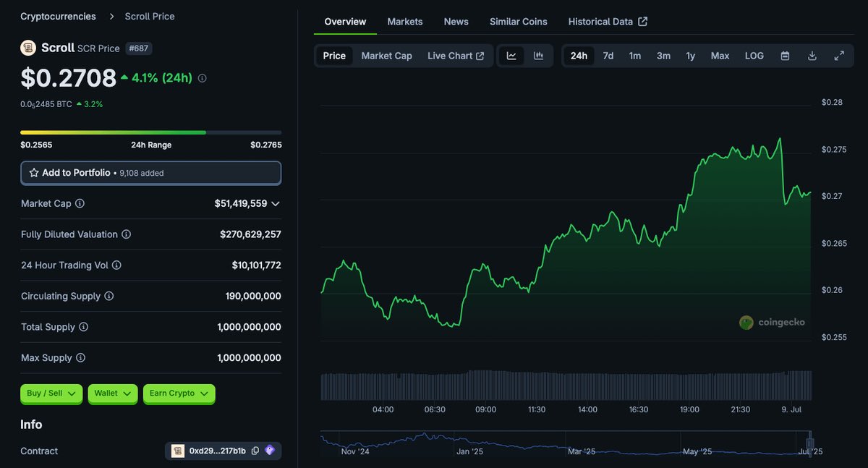The image size is (868, 468).
Task: Switch to line chart view icon
Action: 511,56
